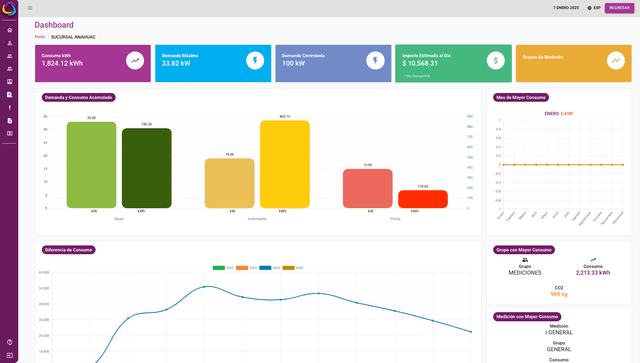Toggle the hamburger menu in top bar
The width and height of the screenshot is (640, 363).
(x=30, y=8)
